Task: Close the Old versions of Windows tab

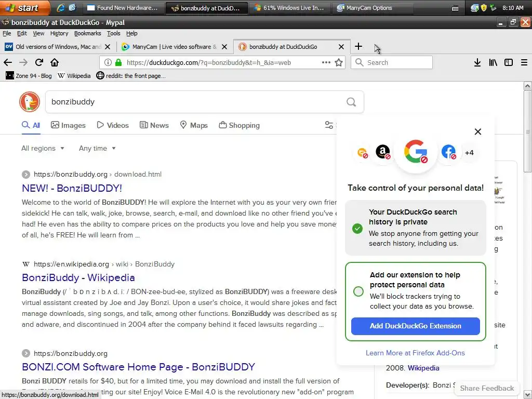Action: (108, 47)
